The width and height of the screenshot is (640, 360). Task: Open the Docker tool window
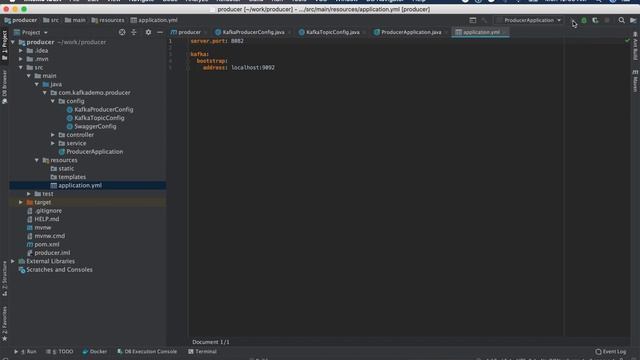[x=95, y=351]
